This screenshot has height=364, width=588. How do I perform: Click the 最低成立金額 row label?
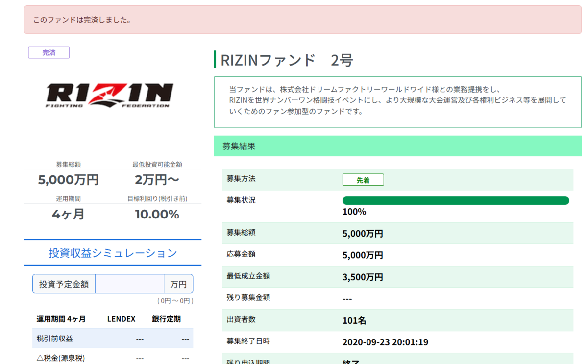[248, 276]
